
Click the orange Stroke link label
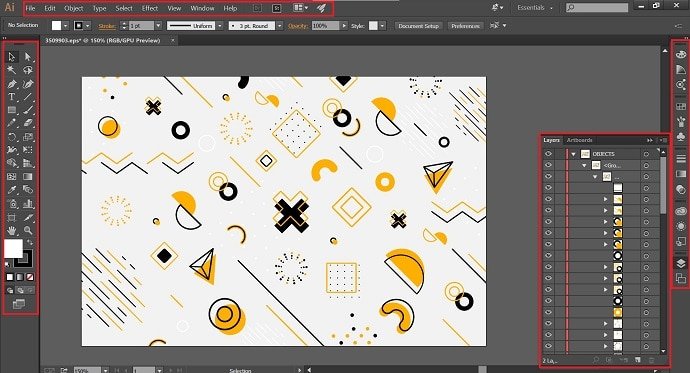(107, 26)
